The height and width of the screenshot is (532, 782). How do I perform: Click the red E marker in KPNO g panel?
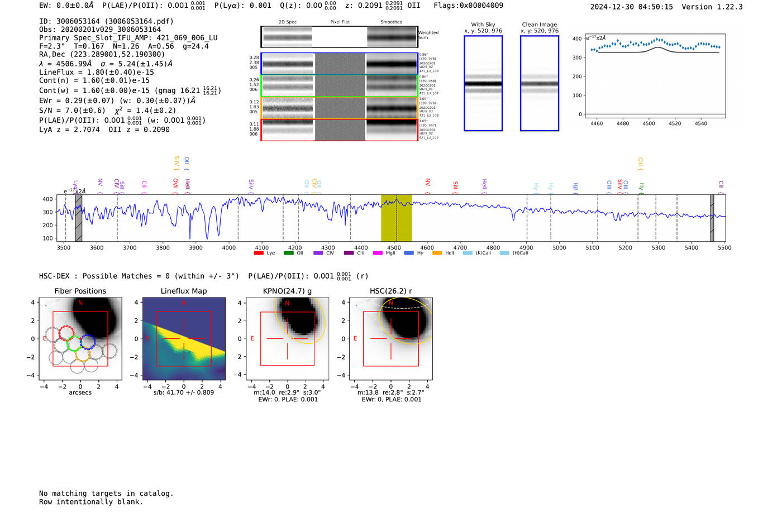[252, 339]
